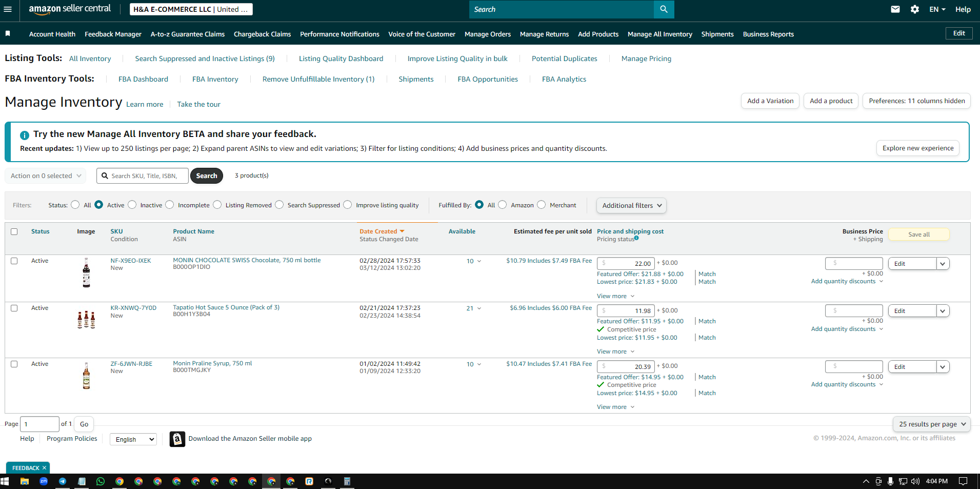
Task: Expand the Additional filters dropdown
Action: 631,205
